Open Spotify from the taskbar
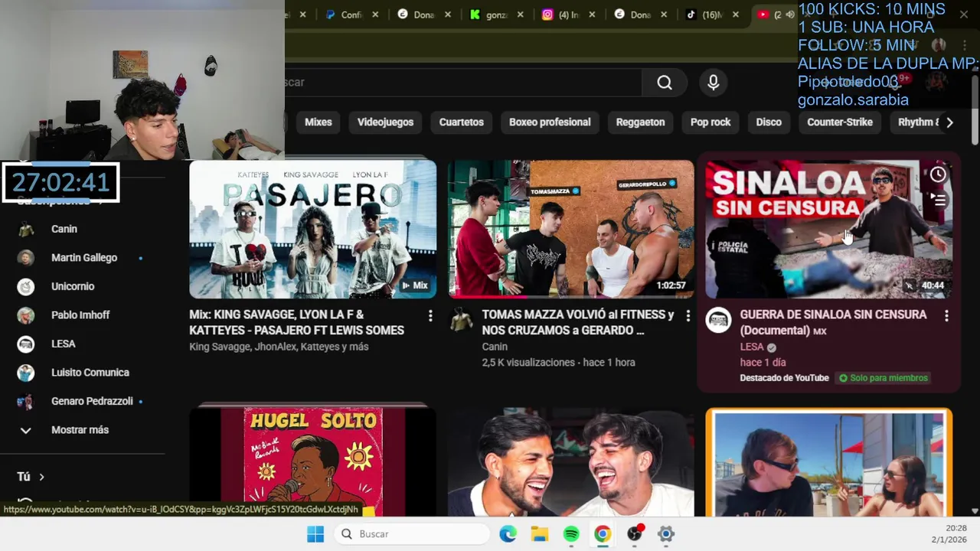 (571, 534)
